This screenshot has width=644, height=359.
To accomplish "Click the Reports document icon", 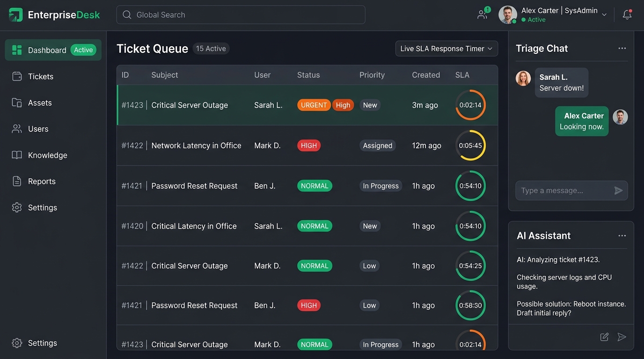I will [x=17, y=181].
